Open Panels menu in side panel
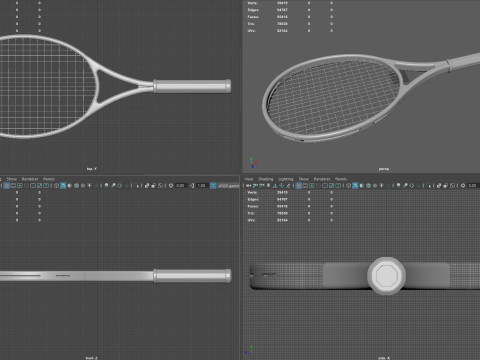This screenshot has height=360, width=480. point(341,179)
